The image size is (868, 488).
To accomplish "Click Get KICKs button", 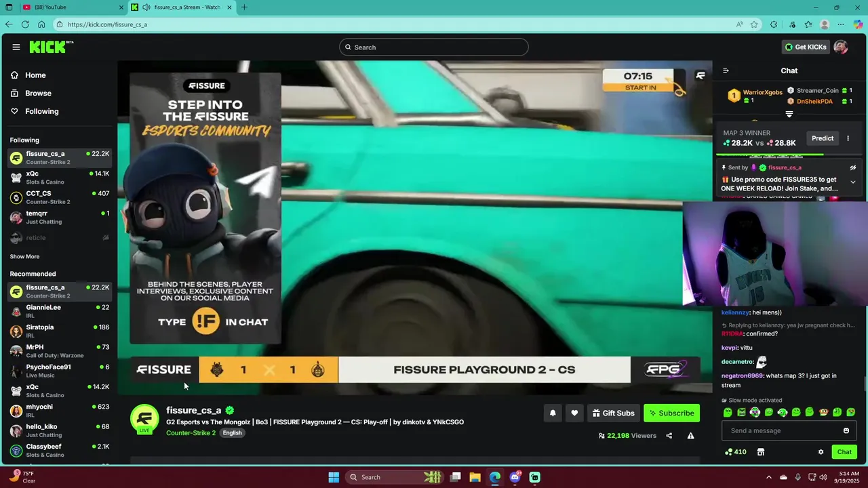I will (806, 47).
